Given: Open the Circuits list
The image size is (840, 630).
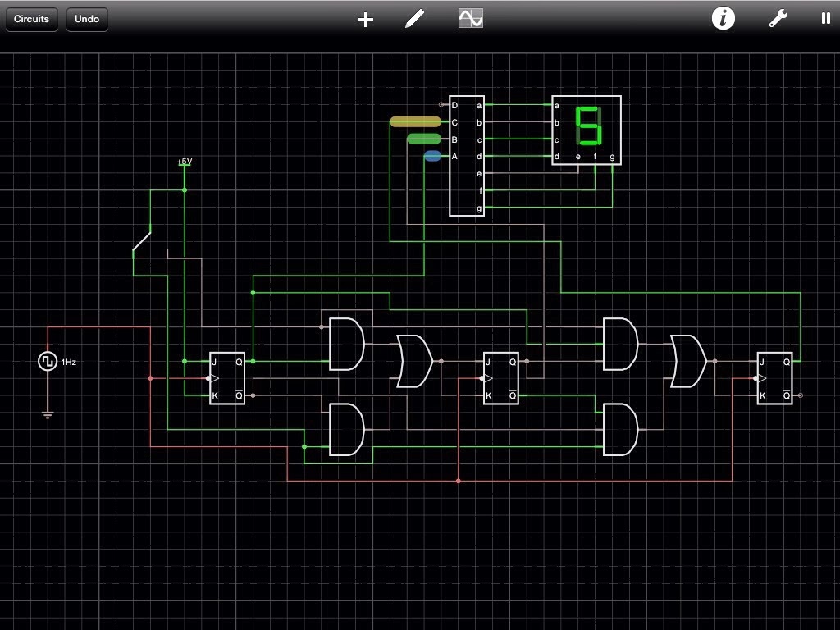Looking at the screenshot, I should click(31, 19).
